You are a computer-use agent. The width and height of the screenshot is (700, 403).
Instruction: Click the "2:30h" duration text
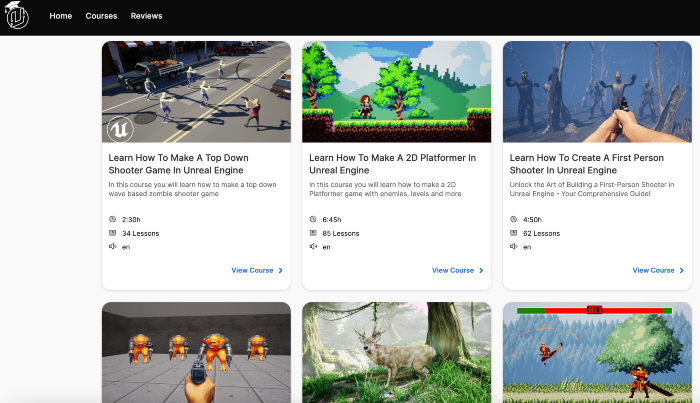[131, 220]
